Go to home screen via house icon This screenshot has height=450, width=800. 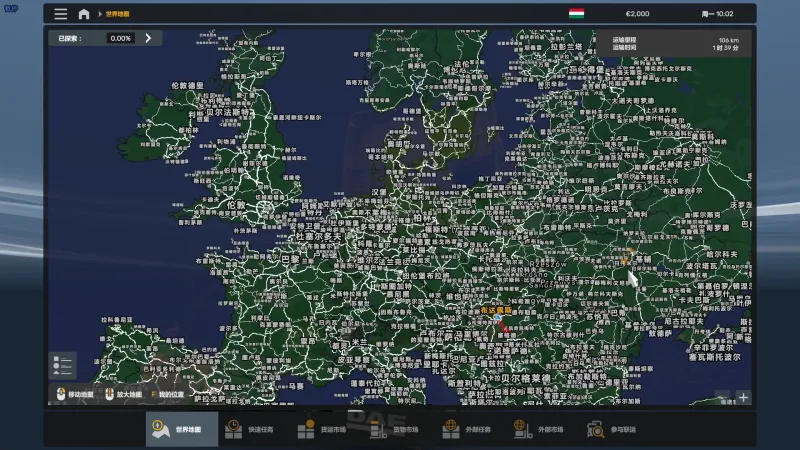click(84, 14)
